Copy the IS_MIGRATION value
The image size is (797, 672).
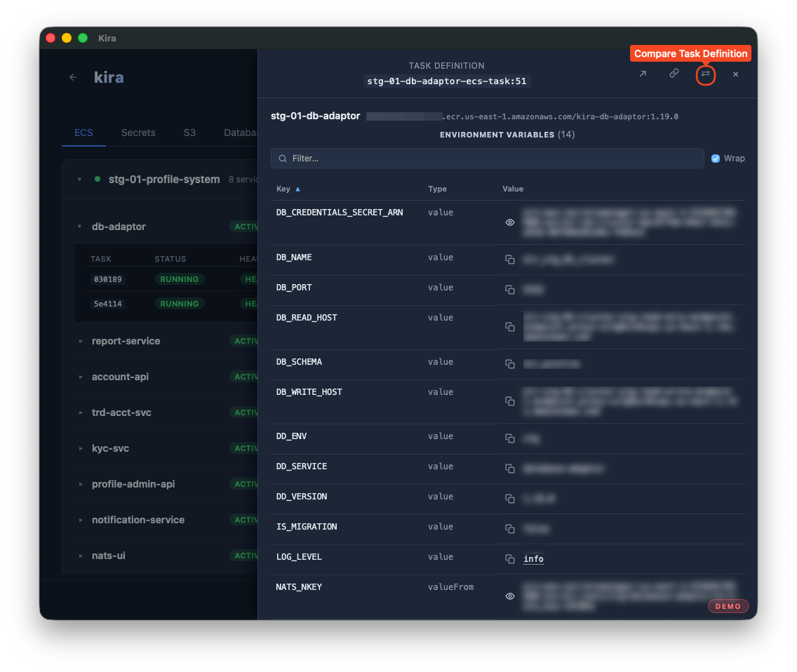click(x=510, y=529)
